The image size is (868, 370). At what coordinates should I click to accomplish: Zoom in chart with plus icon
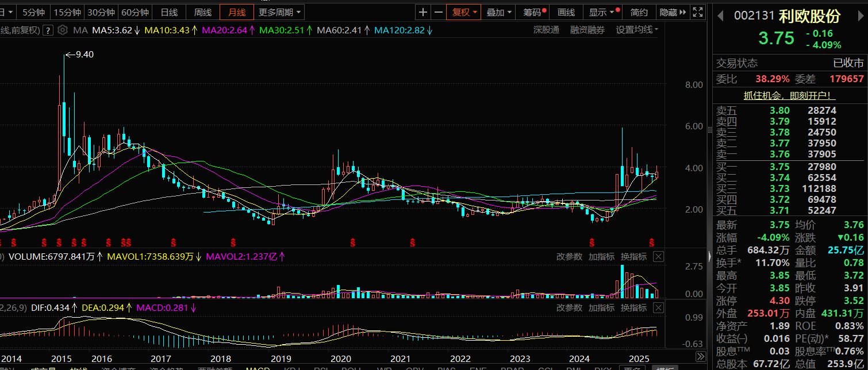[x=423, y=12]
